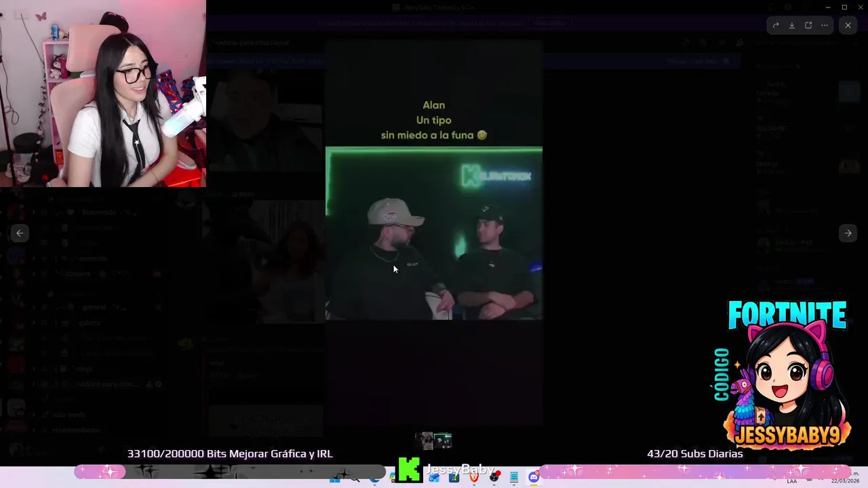
Task: Switch to Discord from the taskbar
Action: (x=534, y=478)
